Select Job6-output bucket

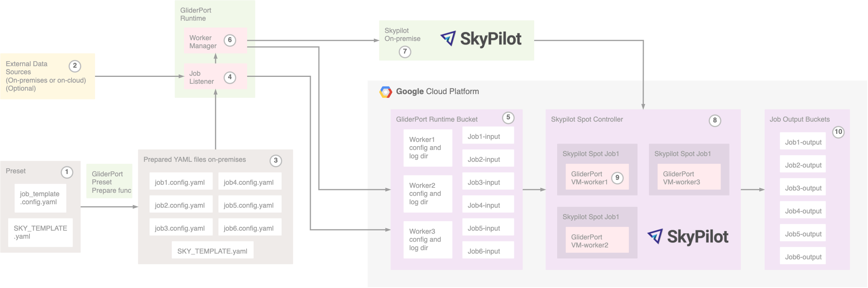point(803,256)
